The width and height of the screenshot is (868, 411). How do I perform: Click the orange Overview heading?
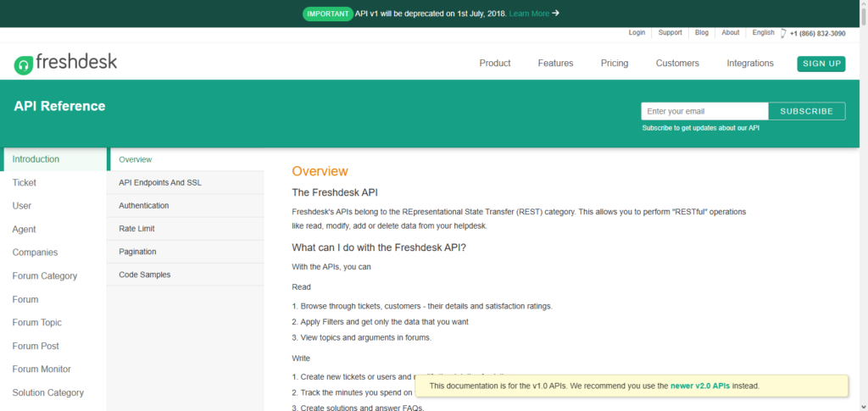click(x=320, y=171)
